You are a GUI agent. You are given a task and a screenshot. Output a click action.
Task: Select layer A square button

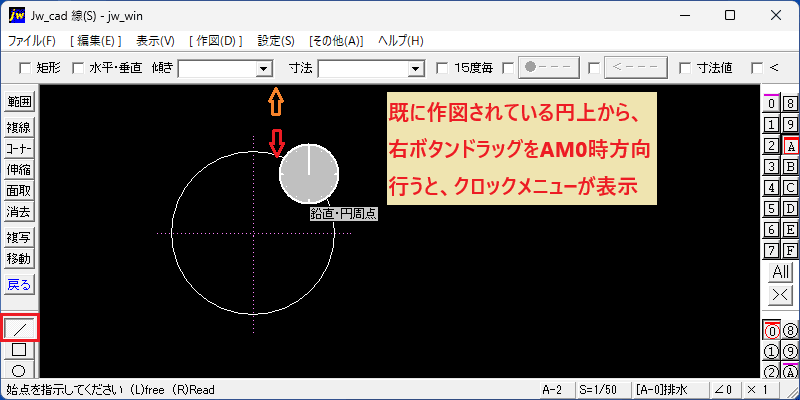pyautogui.click(x=790, y=146)
